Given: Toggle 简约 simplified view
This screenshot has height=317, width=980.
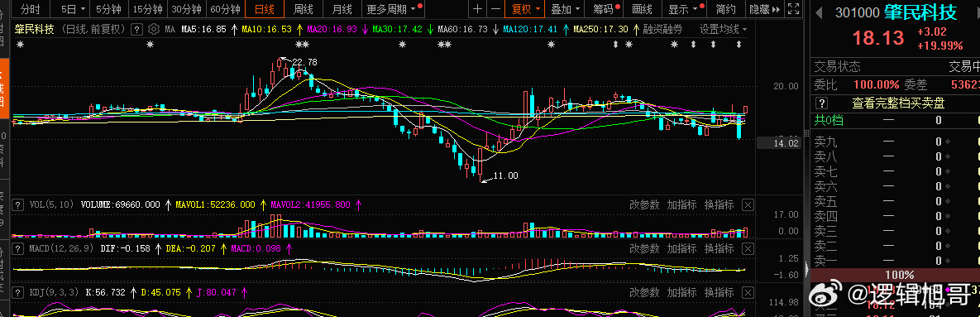Looking at the screenshot, I should point(725,9).
